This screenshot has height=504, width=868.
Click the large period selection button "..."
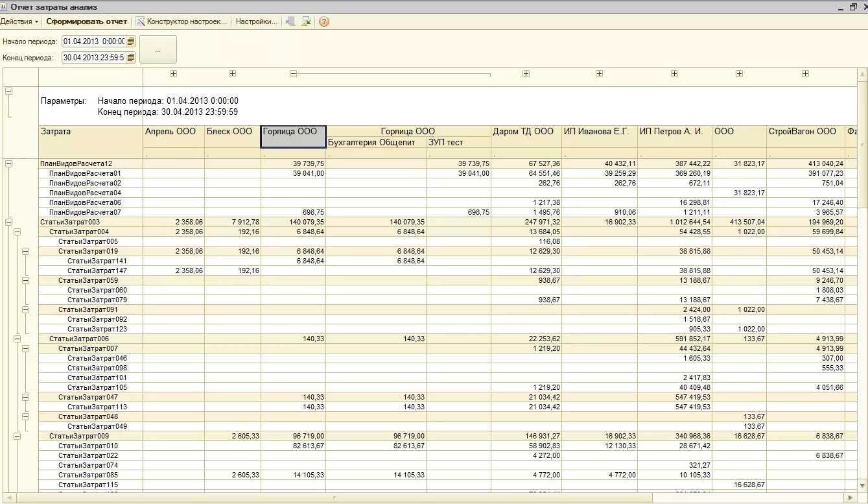coord(158,49)
